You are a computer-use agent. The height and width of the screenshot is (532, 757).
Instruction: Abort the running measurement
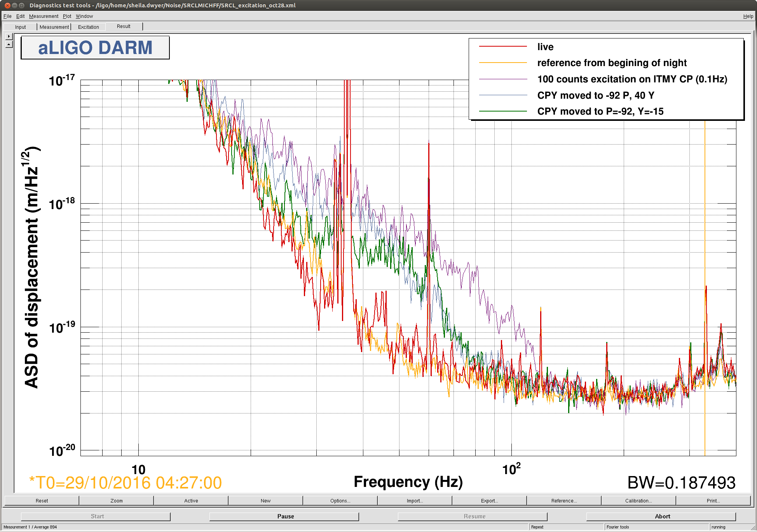coord(661,516)
